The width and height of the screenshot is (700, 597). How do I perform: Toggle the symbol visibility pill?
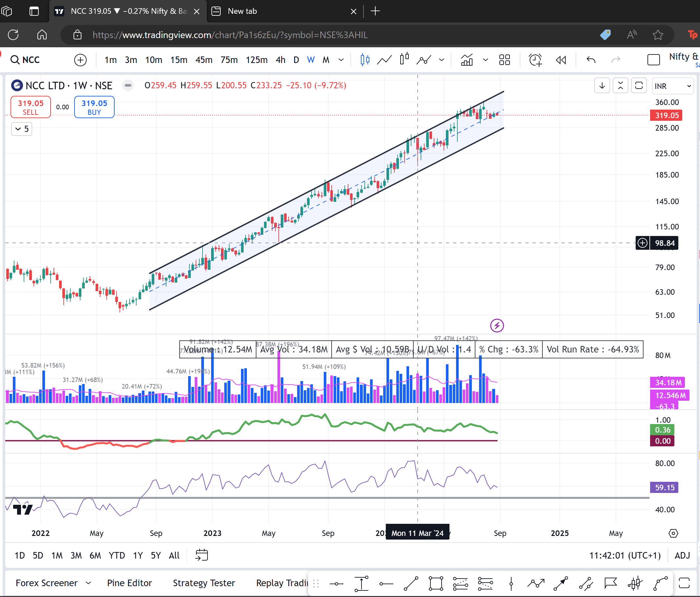click(x=128, y=85)
